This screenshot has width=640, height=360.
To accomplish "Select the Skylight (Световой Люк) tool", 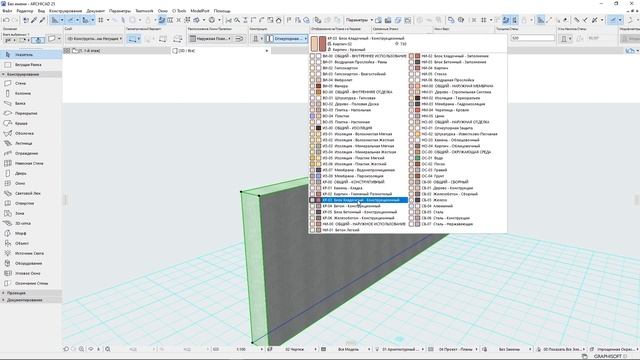I will coord(31,193).
